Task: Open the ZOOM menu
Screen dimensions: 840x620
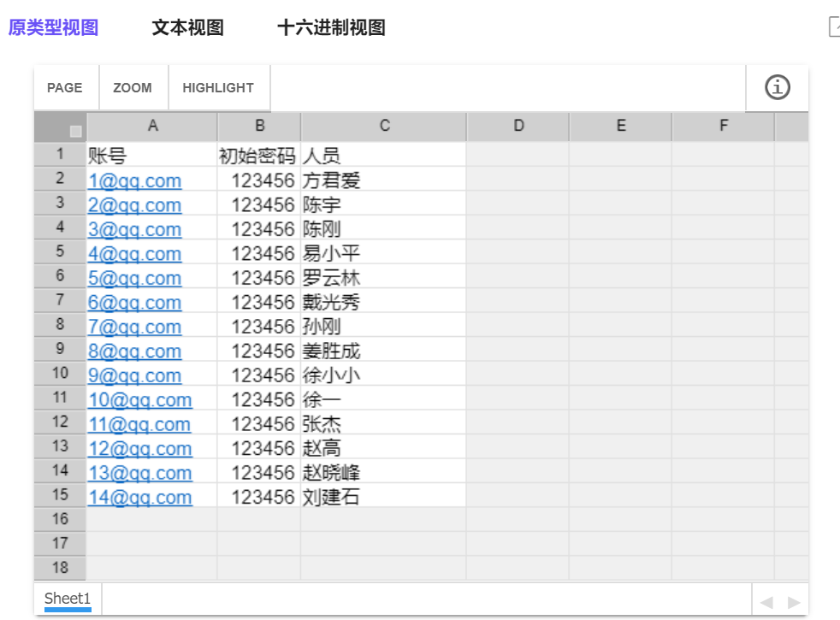Action: (x=133, y=88)
